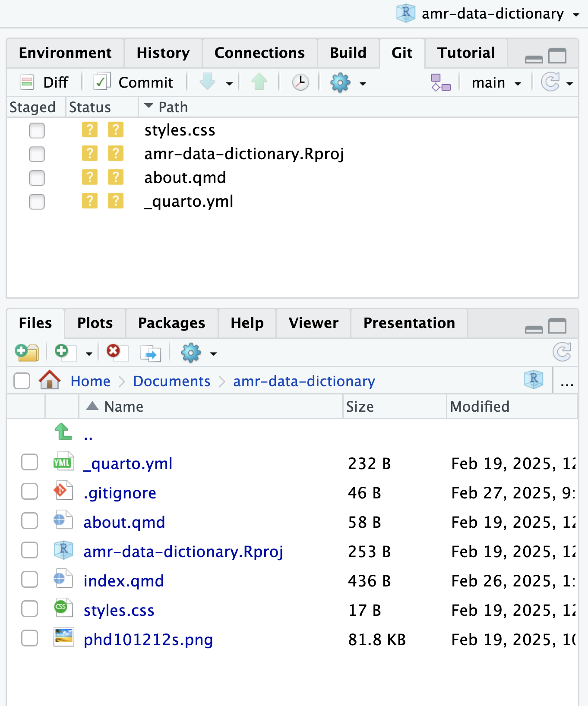The width and height of the screenshot is (588, 706).
Task: Switch to the Connections tab
Action: pyautogui.click(x=259, y=53)
